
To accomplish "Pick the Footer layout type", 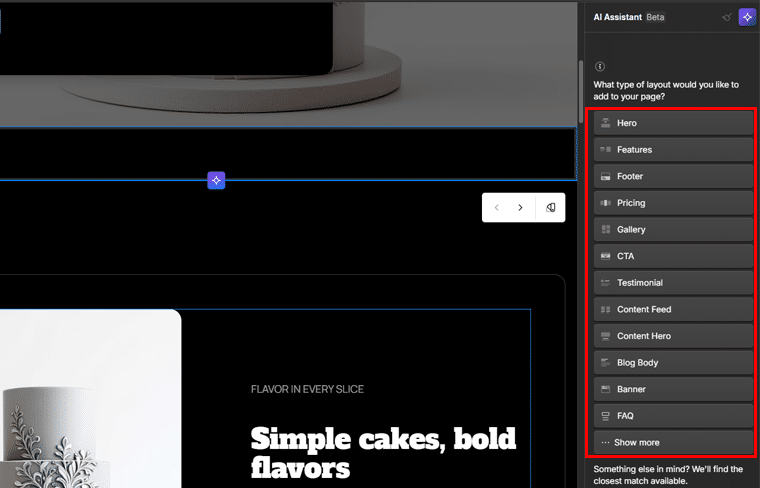I will click(673, 176).
